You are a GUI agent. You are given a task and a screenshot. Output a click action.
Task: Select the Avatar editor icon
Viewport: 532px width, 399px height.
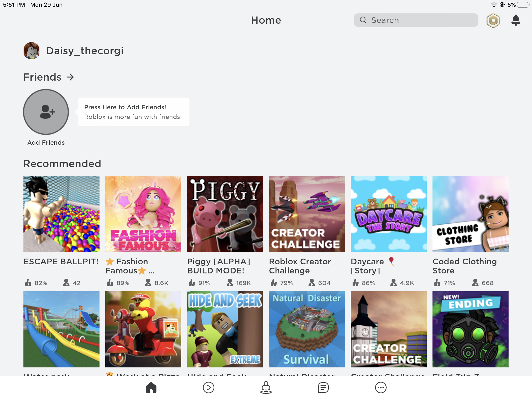coord(266,388)
